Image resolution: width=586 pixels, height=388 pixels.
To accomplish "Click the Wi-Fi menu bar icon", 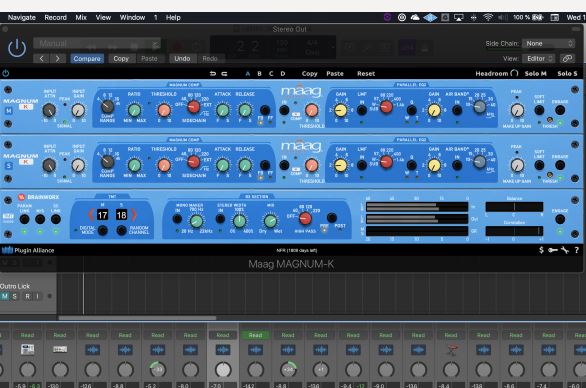I will coord(488,17).
